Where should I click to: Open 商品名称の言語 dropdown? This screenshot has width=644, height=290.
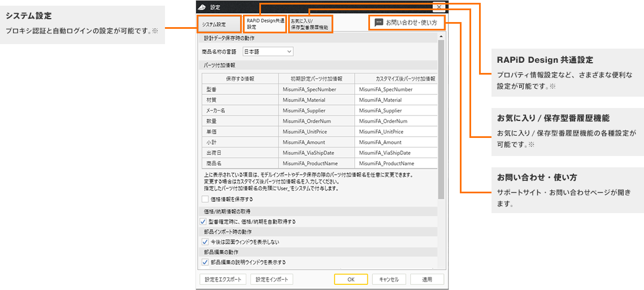click(x=267, y=51)
